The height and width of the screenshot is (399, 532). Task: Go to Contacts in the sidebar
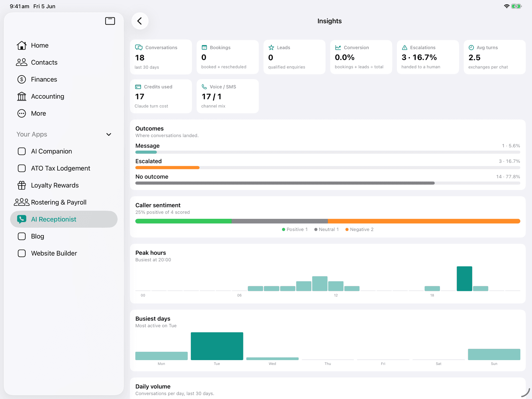(64, 62)
